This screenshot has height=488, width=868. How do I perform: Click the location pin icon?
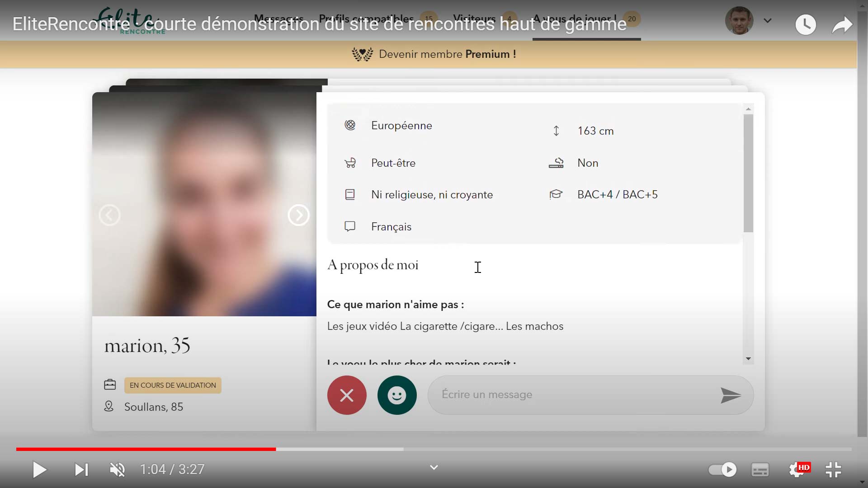click(x=109, y=406)
